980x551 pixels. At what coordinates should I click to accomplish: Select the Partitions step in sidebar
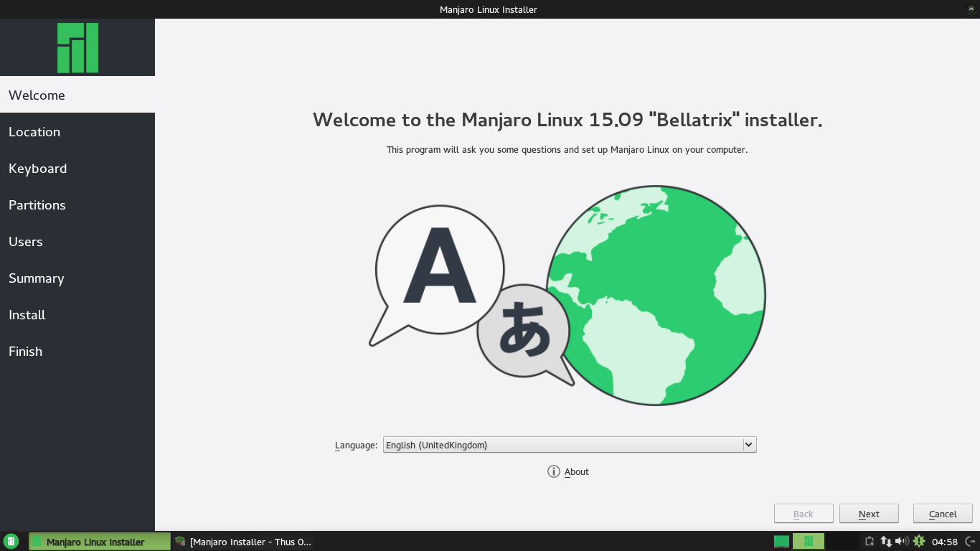(x=77, y=204)
